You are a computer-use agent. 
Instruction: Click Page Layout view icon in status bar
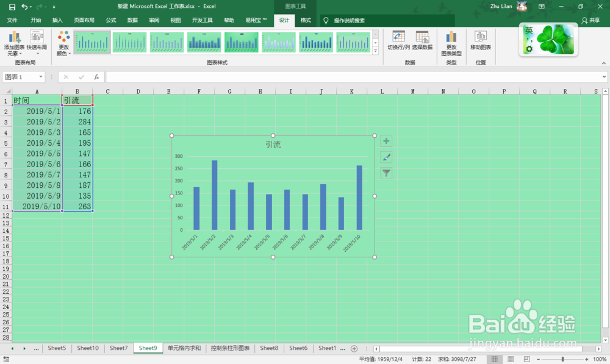(x=511, y=359)
